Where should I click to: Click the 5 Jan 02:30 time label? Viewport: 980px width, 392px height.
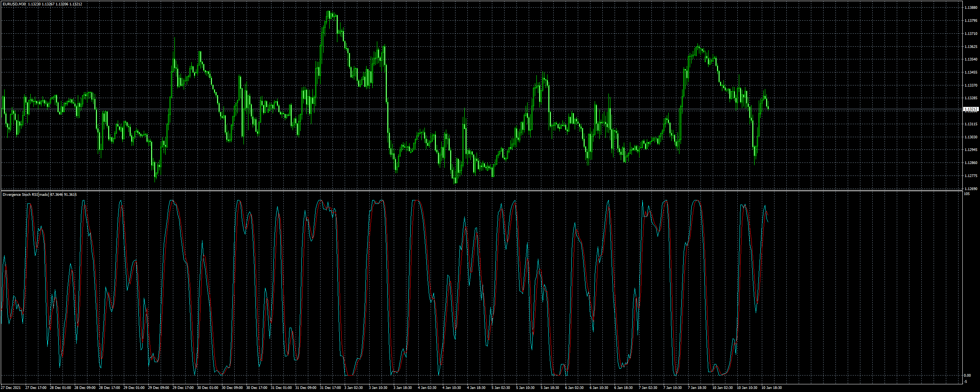click(x=501, y=388)
